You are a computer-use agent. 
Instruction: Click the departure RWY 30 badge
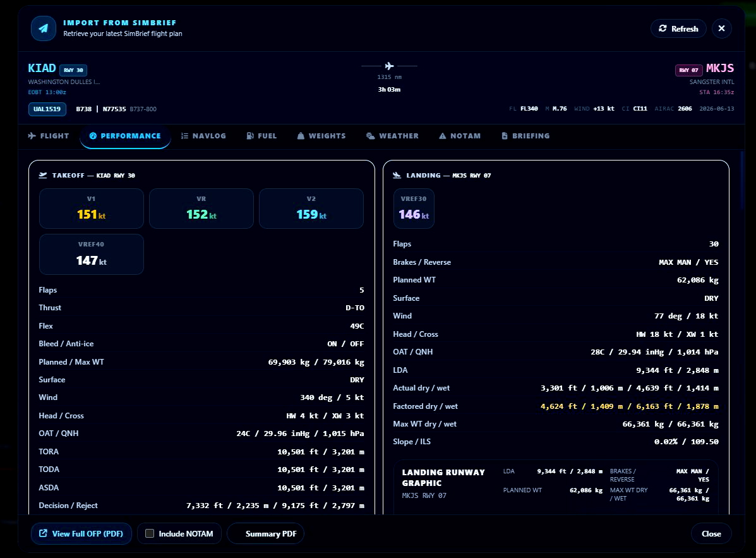pos(73,70)
